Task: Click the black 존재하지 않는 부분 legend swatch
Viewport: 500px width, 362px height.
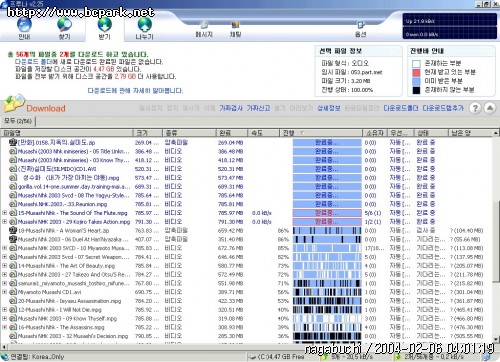Action: 416,90
